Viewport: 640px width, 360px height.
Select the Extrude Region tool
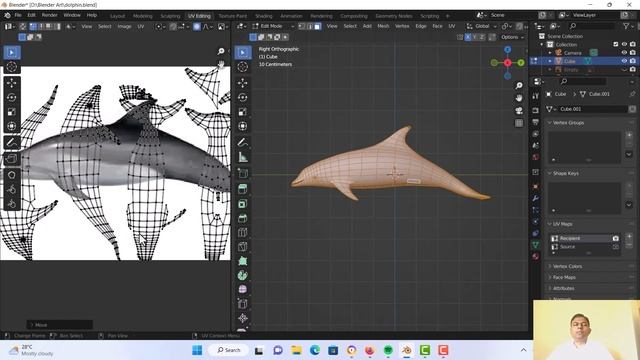pyautogui.click(x=243, y=189)
